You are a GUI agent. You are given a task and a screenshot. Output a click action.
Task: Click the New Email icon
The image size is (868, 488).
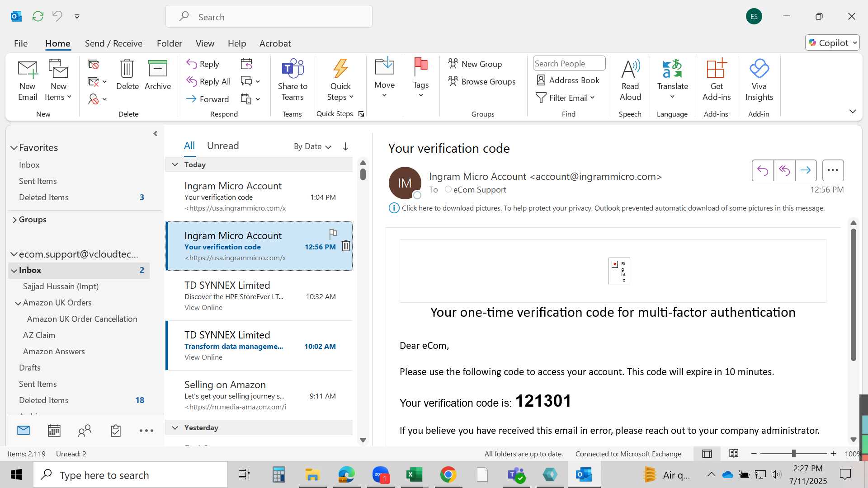click(x=28, y=80)
